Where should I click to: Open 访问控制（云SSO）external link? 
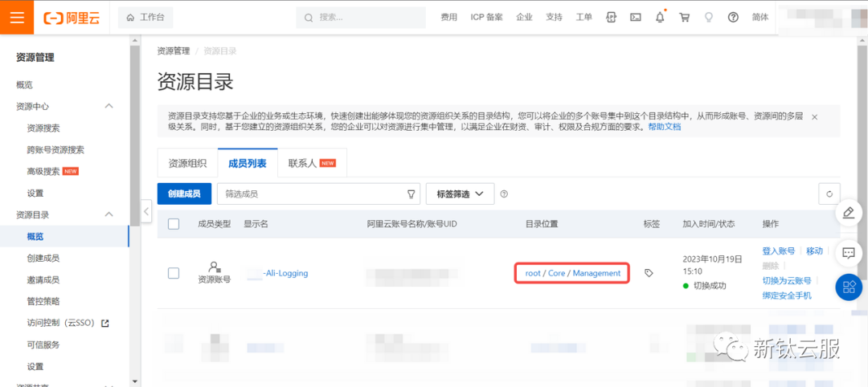tap(68, 323)
